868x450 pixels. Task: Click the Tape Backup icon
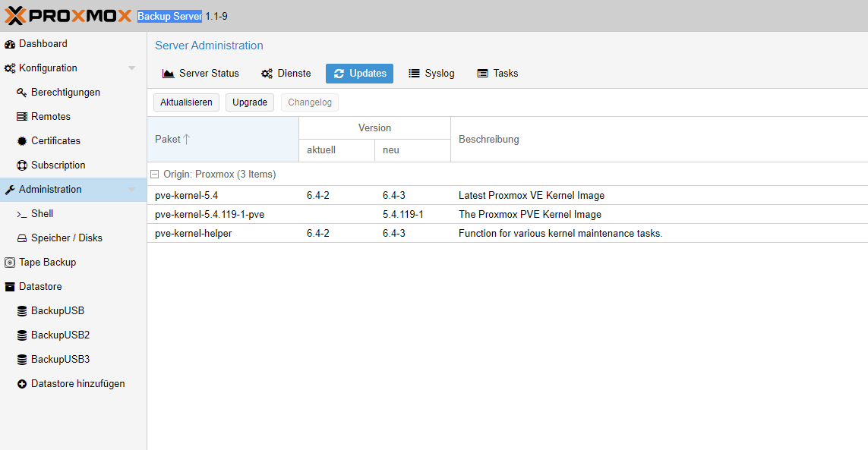tap(9, 263)
